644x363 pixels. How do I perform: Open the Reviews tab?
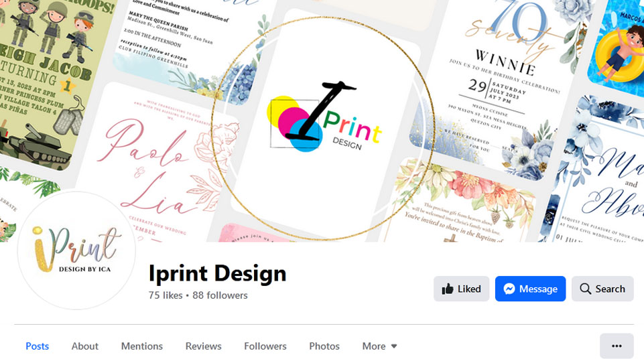pos(203,346)
